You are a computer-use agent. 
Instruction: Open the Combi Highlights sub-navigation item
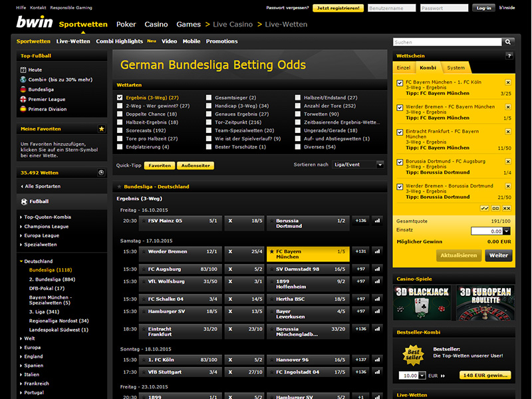(120, 41)
